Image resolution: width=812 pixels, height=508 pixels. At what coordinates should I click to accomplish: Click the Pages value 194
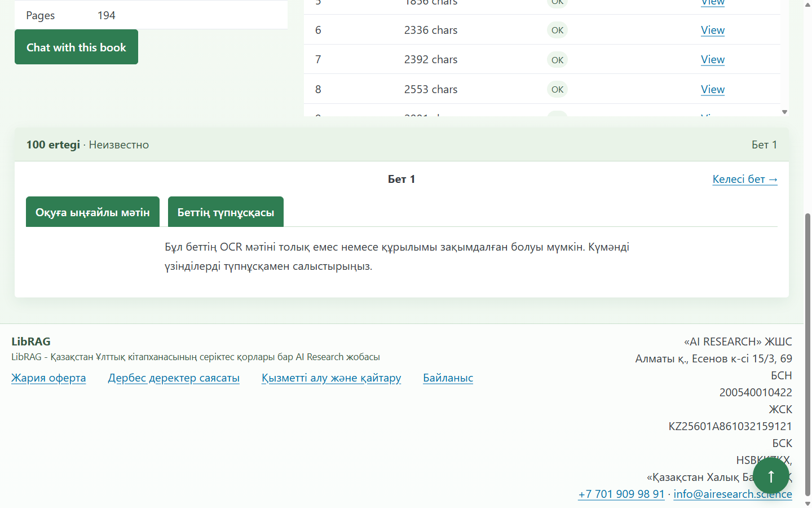coord(106,15)
